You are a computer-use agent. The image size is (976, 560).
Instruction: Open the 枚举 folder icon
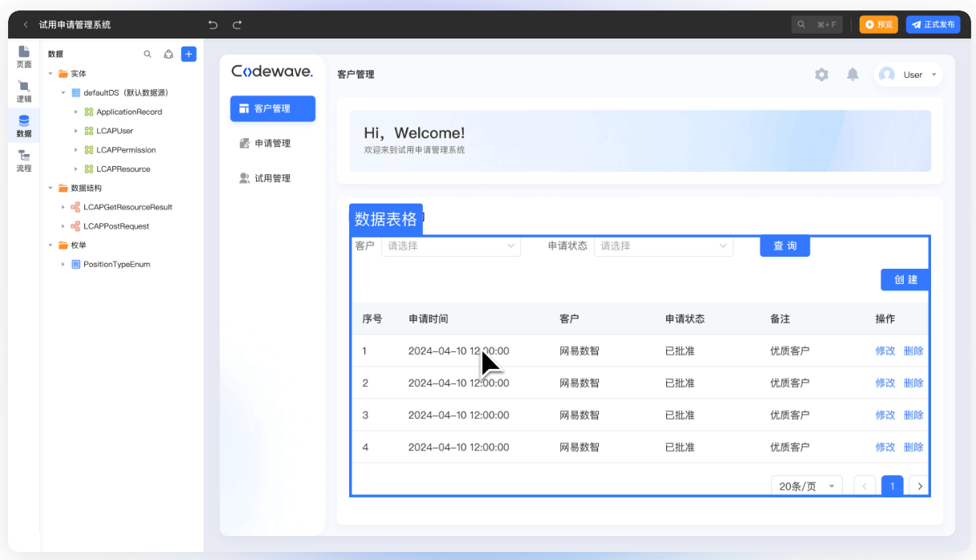63,246
